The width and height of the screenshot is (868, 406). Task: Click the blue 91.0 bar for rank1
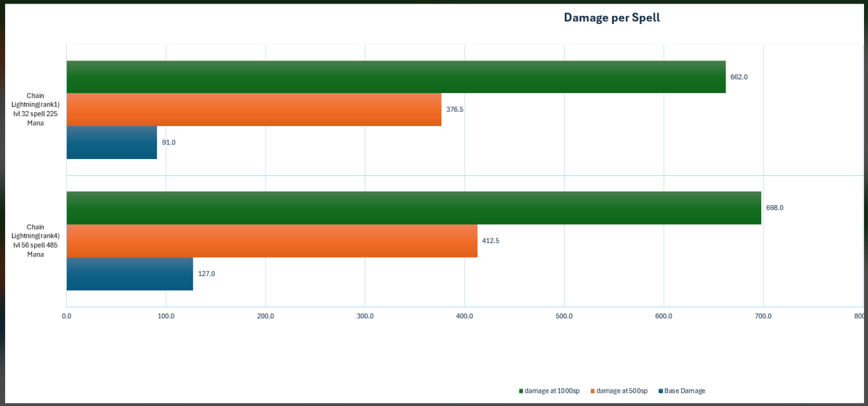[112, 143]
